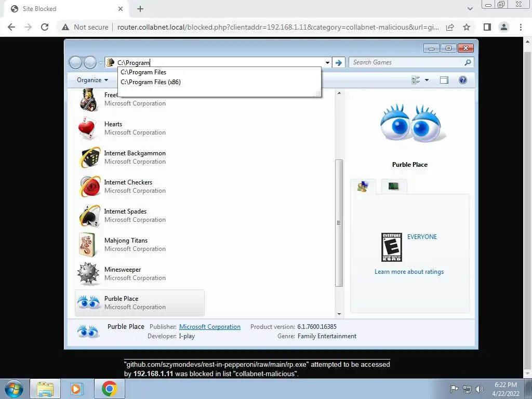
Task: Open the Action Center flag icon
Action: [454, 389]
